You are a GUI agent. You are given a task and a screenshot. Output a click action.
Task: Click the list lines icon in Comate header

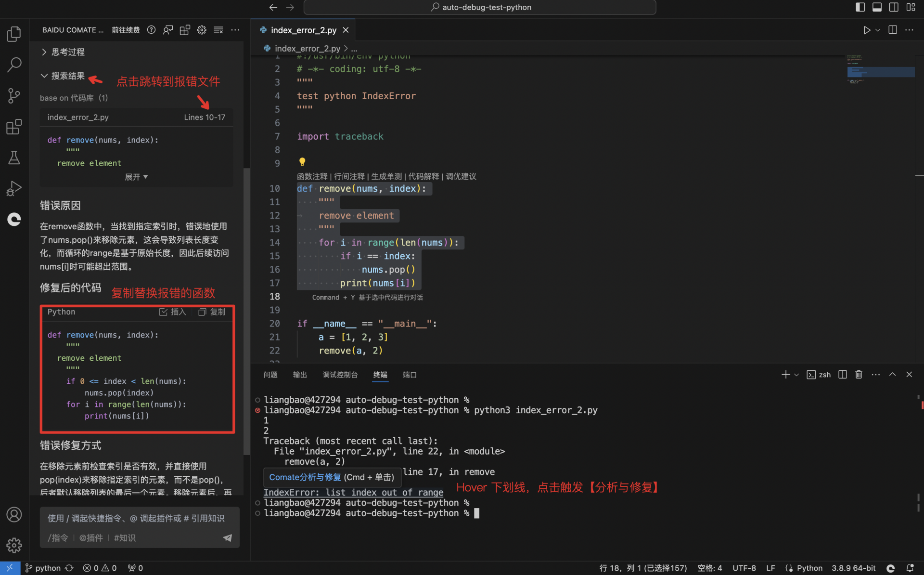pyautogui.click(x=218, y=30)
